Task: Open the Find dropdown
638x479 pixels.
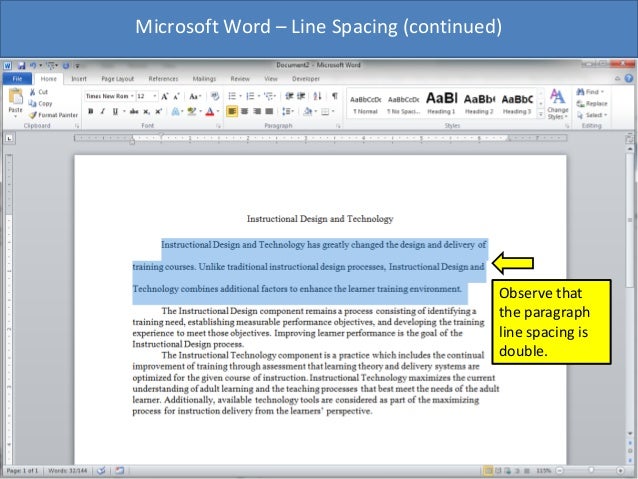Action: [602, 92]
